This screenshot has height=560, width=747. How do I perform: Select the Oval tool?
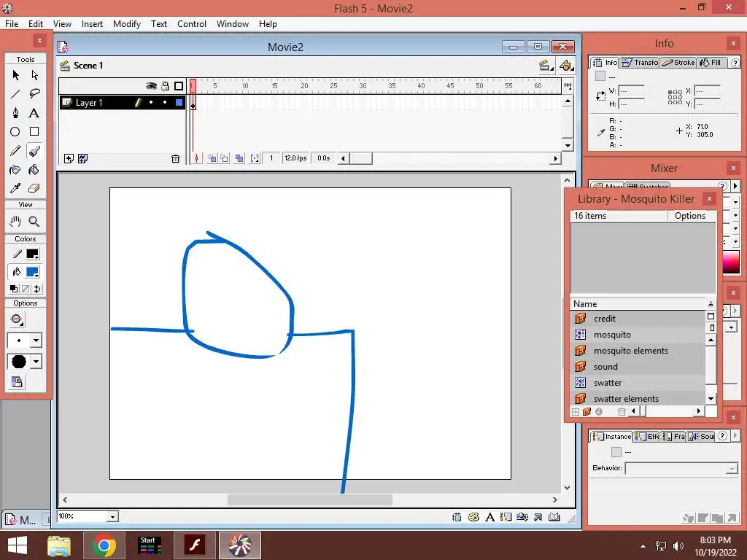(15, 132)
